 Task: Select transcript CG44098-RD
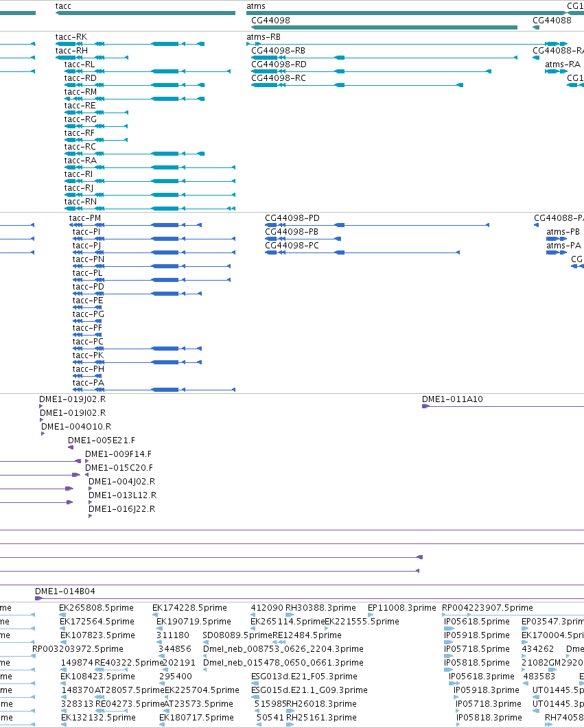click(x=371, y=71)
